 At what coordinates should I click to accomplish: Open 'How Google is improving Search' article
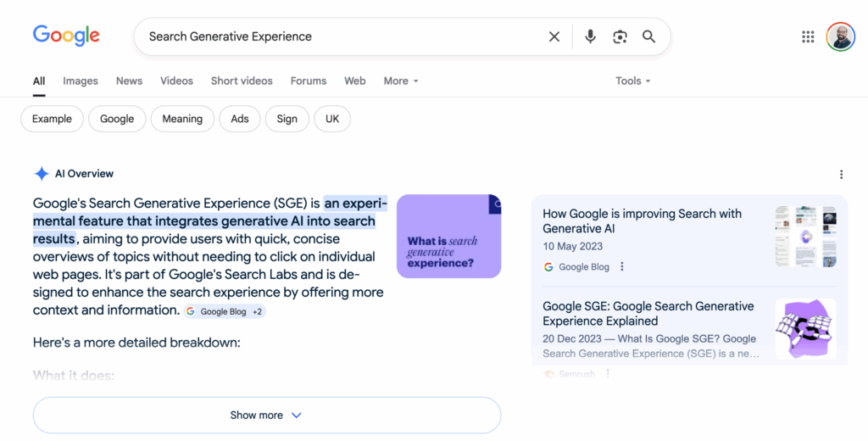click(x=642, y=221)
